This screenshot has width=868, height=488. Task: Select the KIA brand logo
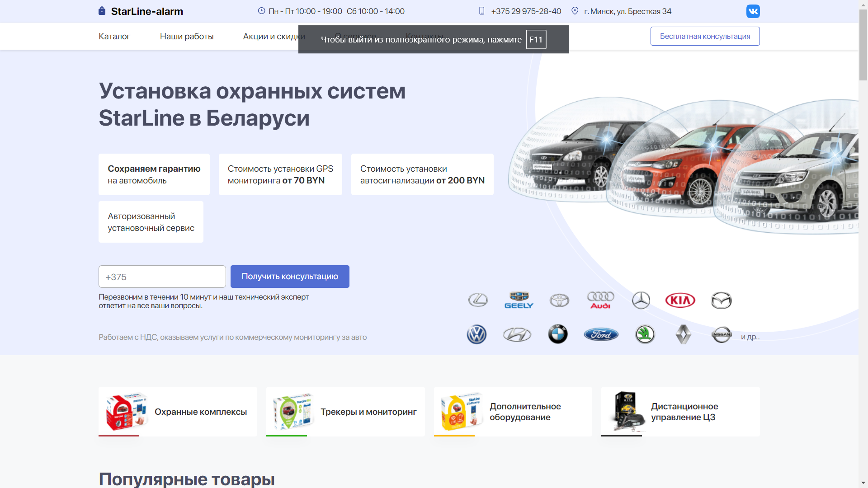tap(680, 300)
